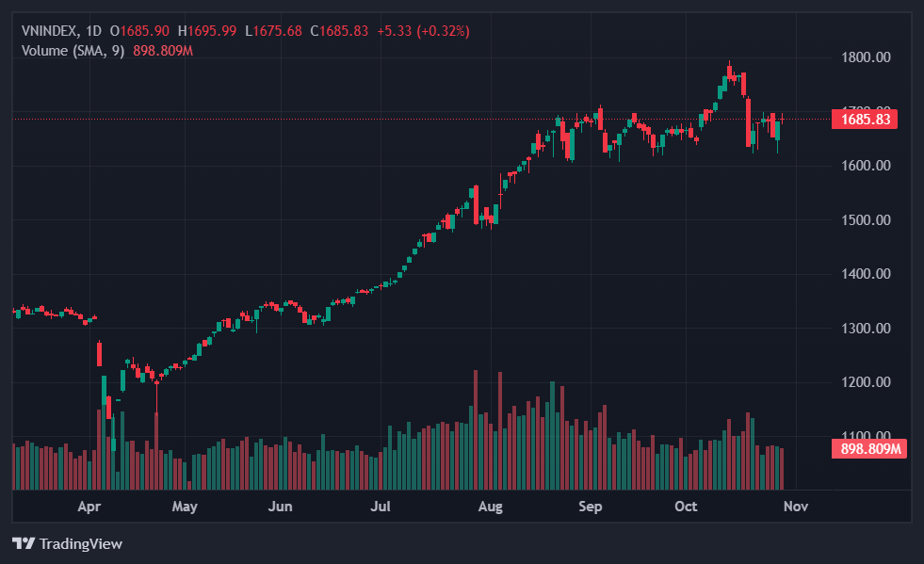
Task: Click the red 1685.83 current price tag
Action: (865, 119)
